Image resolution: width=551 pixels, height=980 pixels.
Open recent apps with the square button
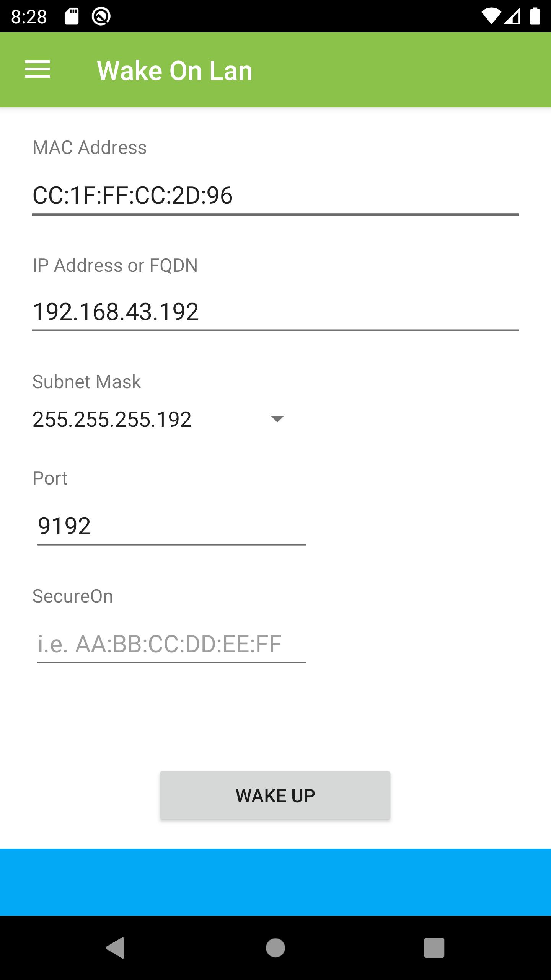tap(434, 947)
